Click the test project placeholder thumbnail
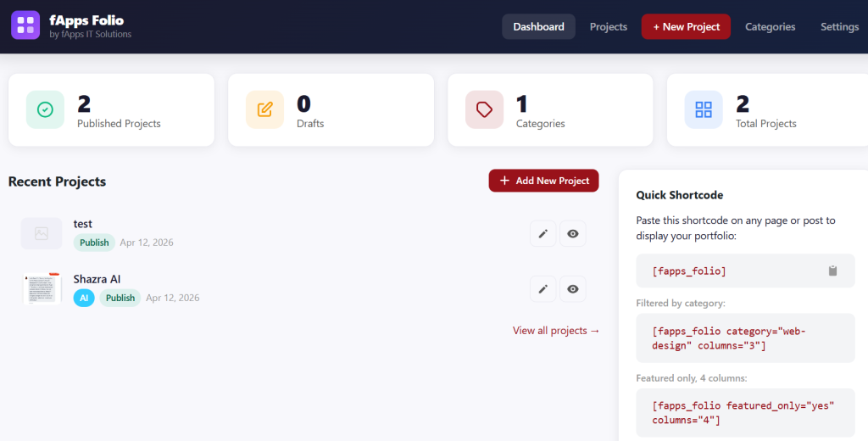Screen dimensions: 868x441 click(42, 233)
